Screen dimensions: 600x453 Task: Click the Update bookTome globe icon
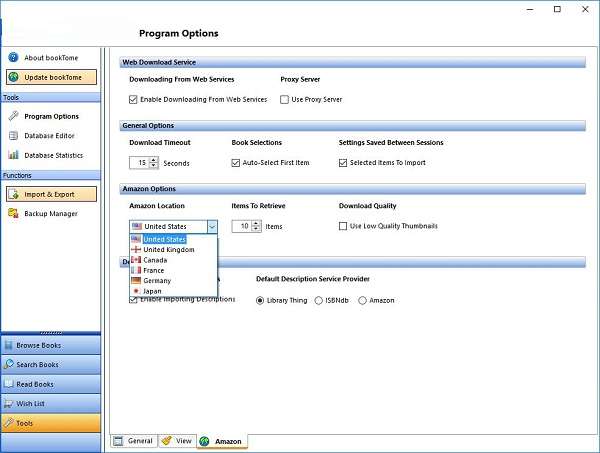(x=14, y=77)
